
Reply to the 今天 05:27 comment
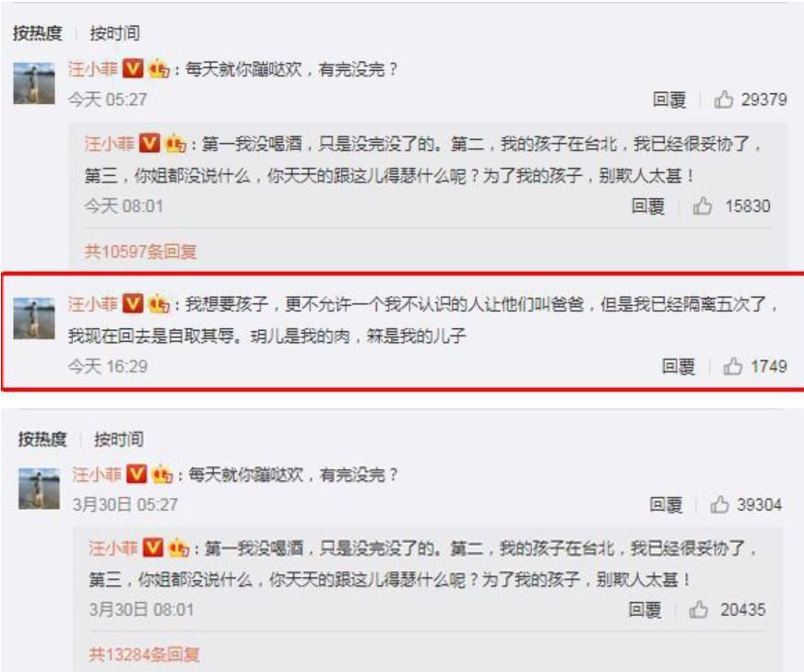click(669, 100)
